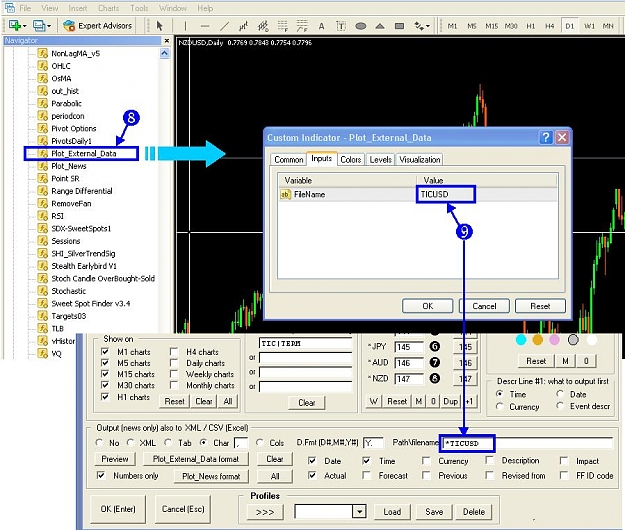Switch to the Visualization tab
The image size is (625, 530).
coord(420,160)
